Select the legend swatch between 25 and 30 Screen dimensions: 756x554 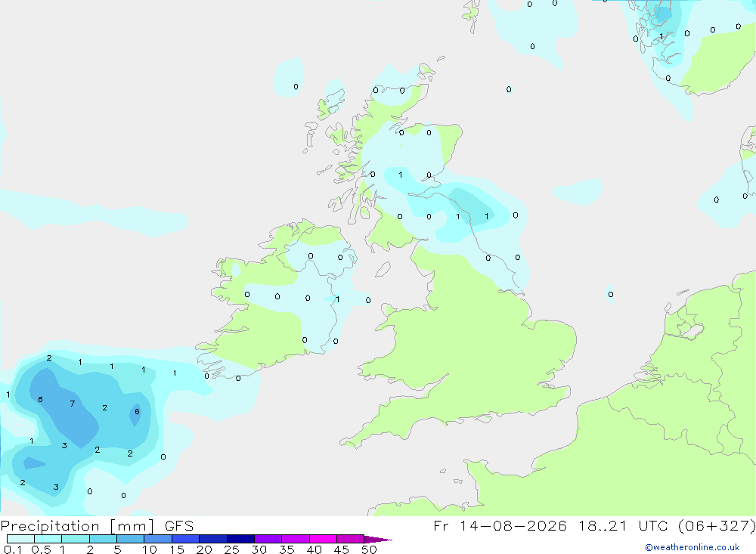tap(240, 539)
